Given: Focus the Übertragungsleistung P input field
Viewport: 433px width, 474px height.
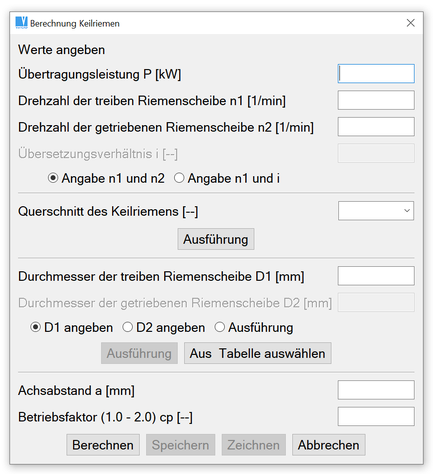Looking at the screenshot, I should tap(376, 74).
